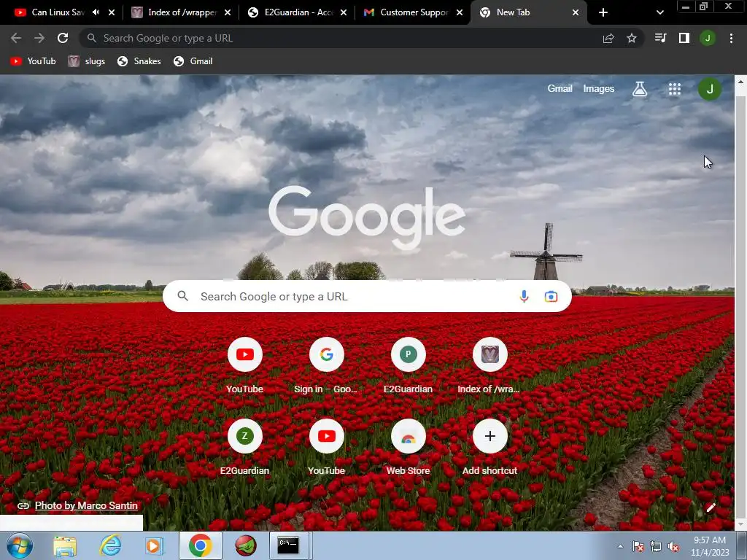This screenshot has width=747, height=560.
Task: Click the browser back arrow
Action: (16, 38)
